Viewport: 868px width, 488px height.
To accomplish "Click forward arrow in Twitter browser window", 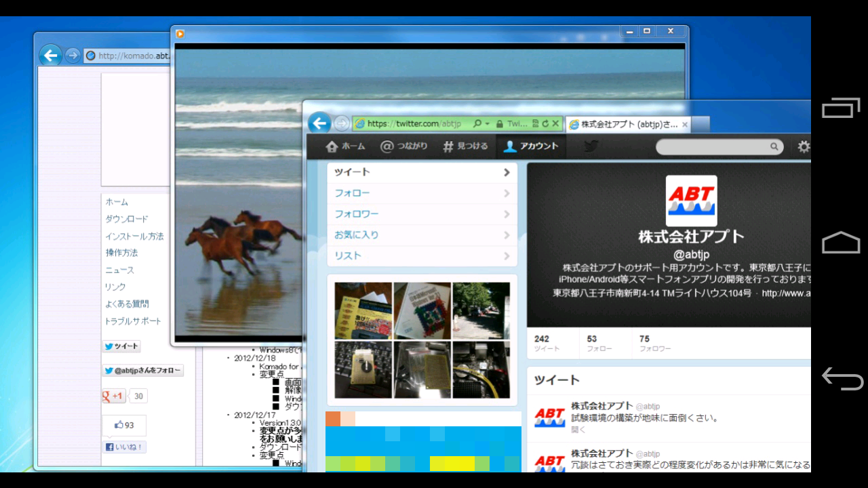I will (342, 123).
